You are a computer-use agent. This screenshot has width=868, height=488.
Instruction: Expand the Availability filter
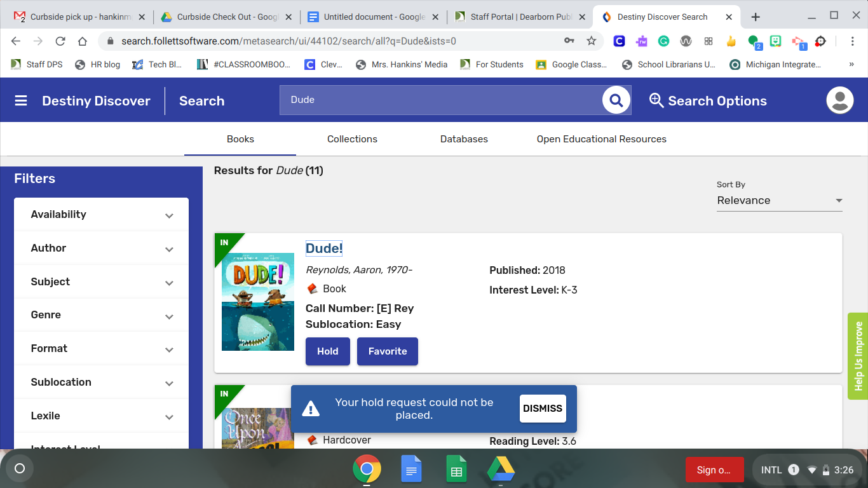102,215
